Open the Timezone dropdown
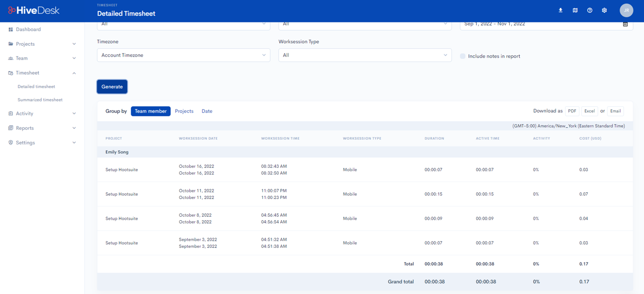 click(x=183, y=54)
